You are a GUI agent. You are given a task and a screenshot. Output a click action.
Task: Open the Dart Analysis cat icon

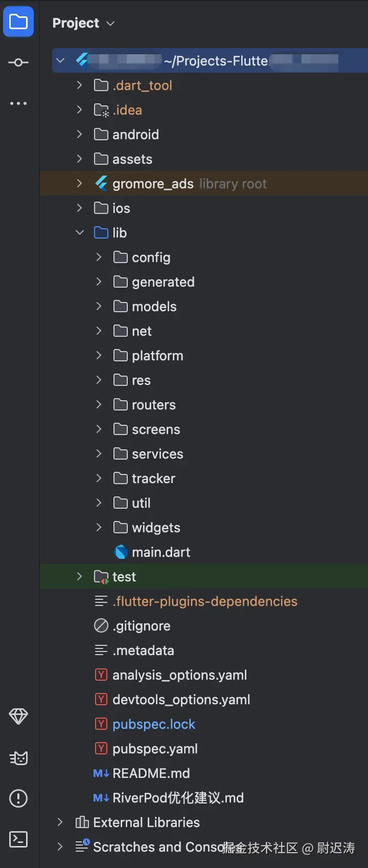coord(18,757)
